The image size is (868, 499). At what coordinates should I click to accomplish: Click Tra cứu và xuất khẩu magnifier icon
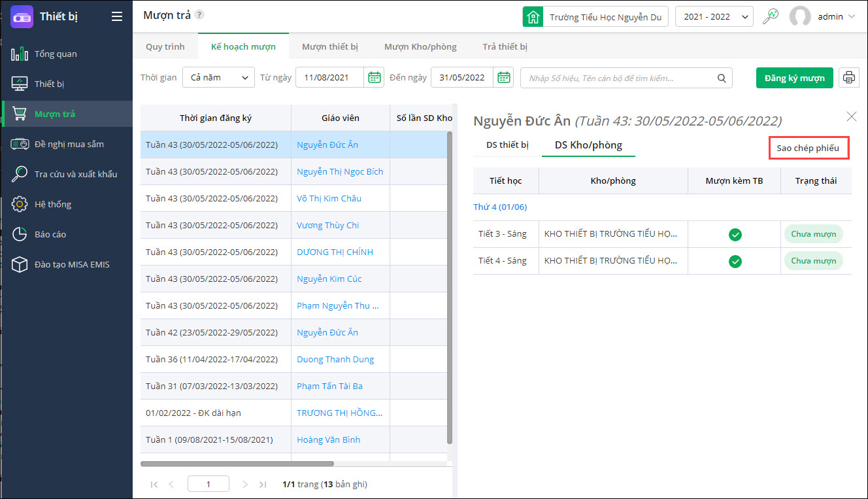point(20,174)
